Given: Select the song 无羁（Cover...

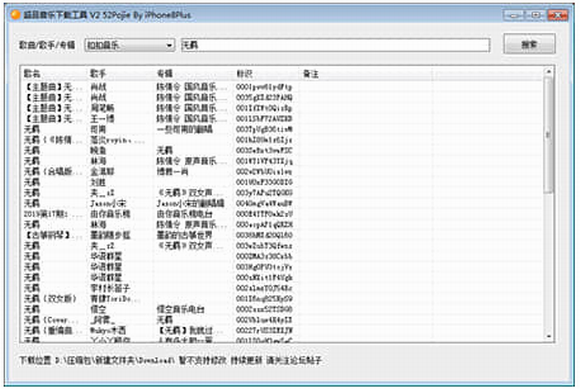Looking at the screenshot, I should [x=51, y=319].
